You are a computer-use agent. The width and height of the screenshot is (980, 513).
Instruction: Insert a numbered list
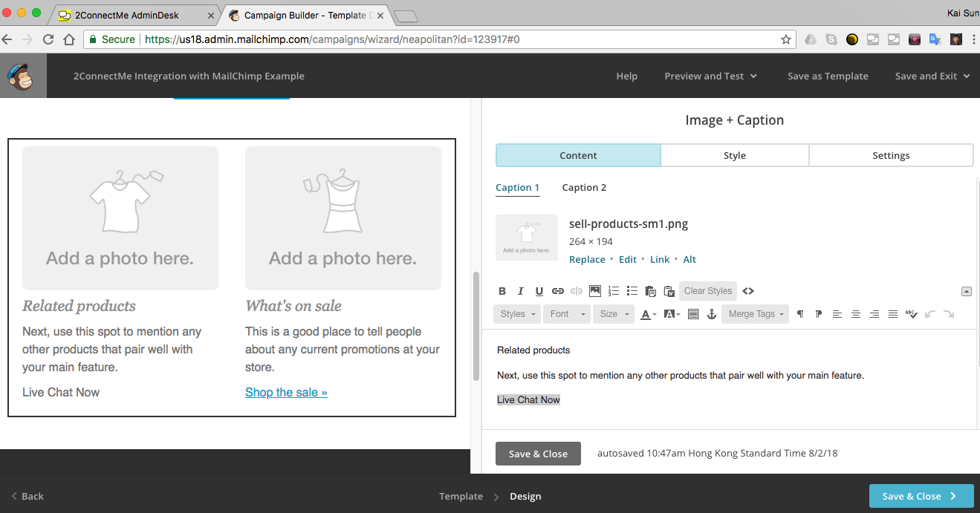(614, 291)
